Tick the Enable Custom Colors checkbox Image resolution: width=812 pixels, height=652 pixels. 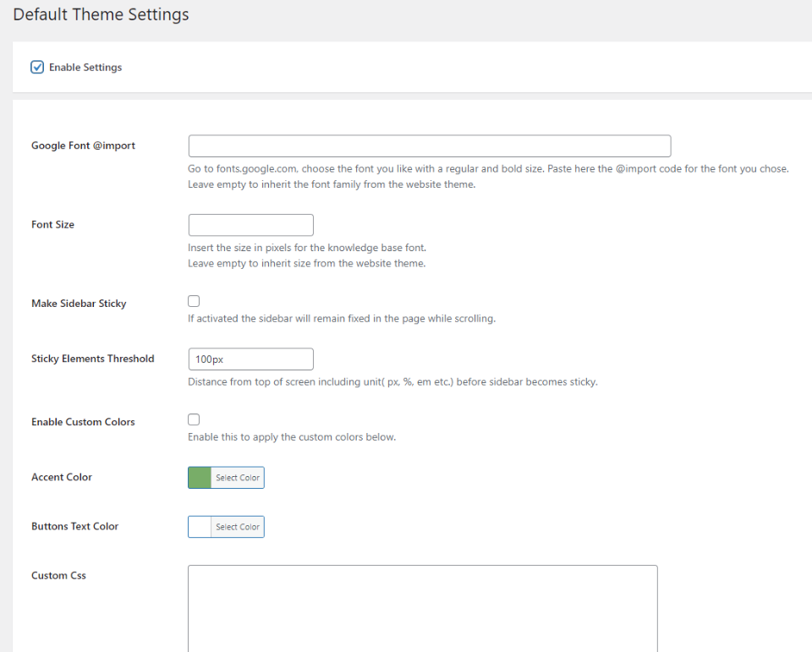click(194, 419)
